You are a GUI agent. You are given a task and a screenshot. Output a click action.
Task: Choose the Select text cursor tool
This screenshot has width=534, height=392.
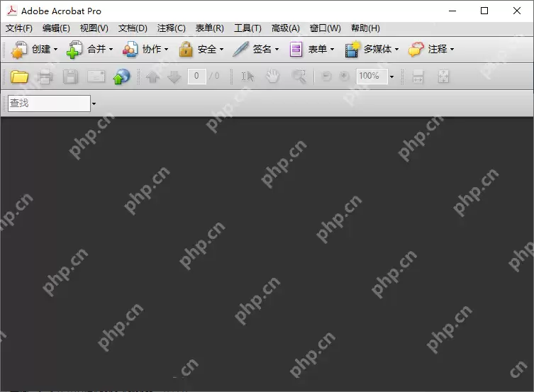(x=247, y=77)
